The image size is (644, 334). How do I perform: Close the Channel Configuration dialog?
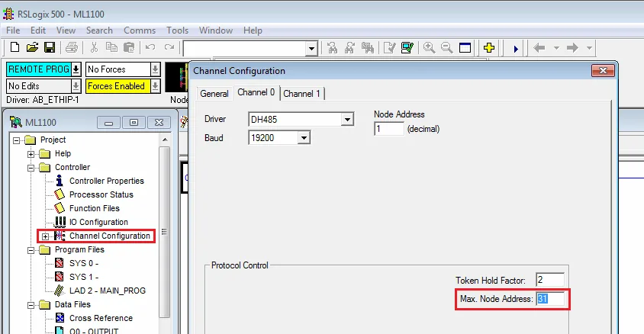coord(603,71)
